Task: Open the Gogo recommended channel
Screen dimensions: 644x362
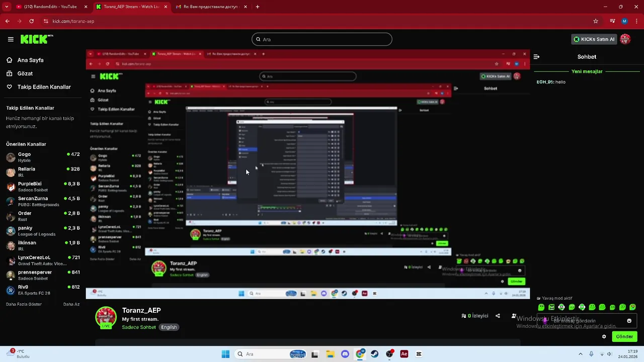Action: pyautogui.click(x=43, y=157)
